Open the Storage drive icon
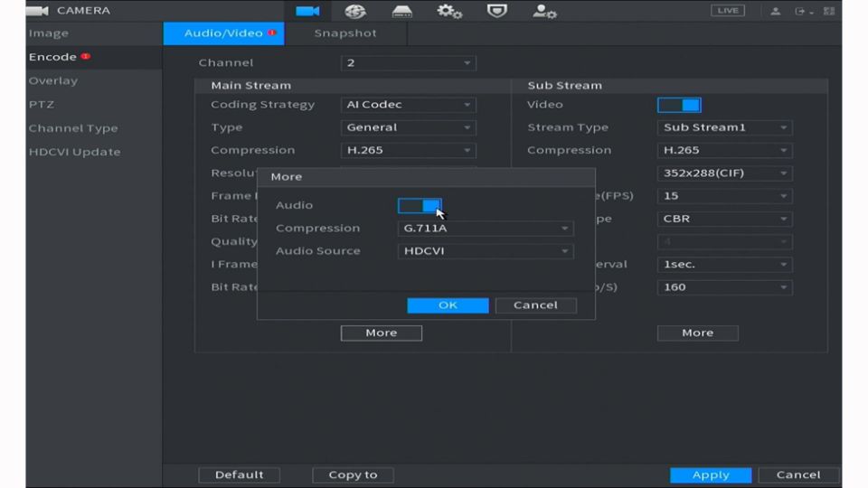This screenshot has width=868, height=488. click(x=401, y=11)
